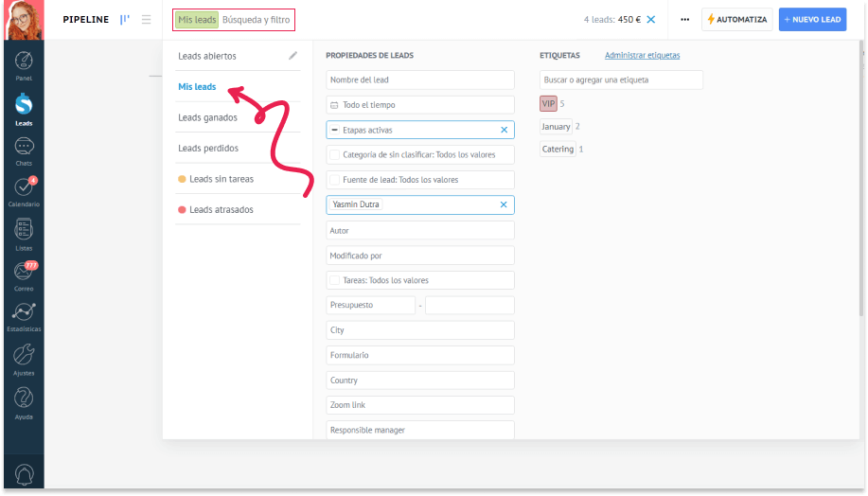Open the Todo el tiempo date dropdown
Image resolution: width=868 pixels, height=496 pixels.
[x=419, y=105]
